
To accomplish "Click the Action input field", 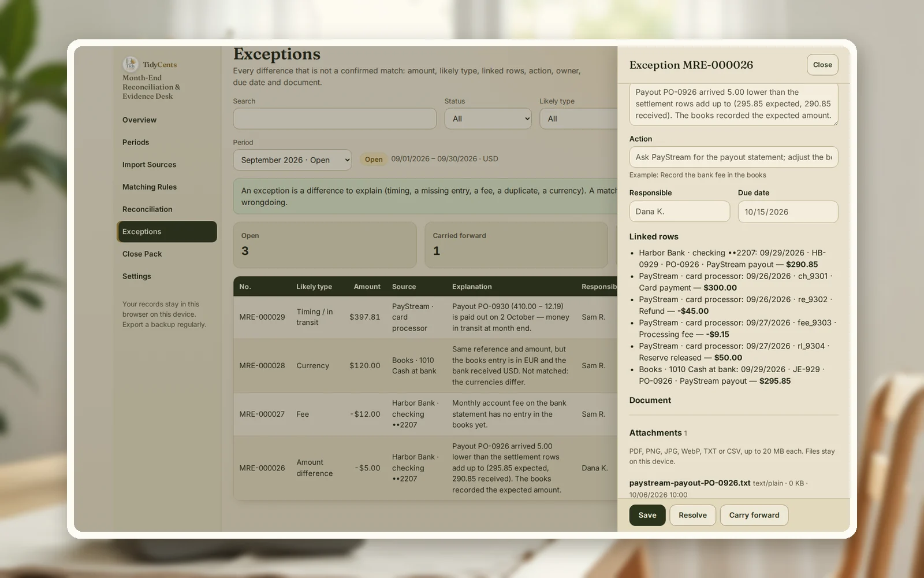I will pos(733,157).
